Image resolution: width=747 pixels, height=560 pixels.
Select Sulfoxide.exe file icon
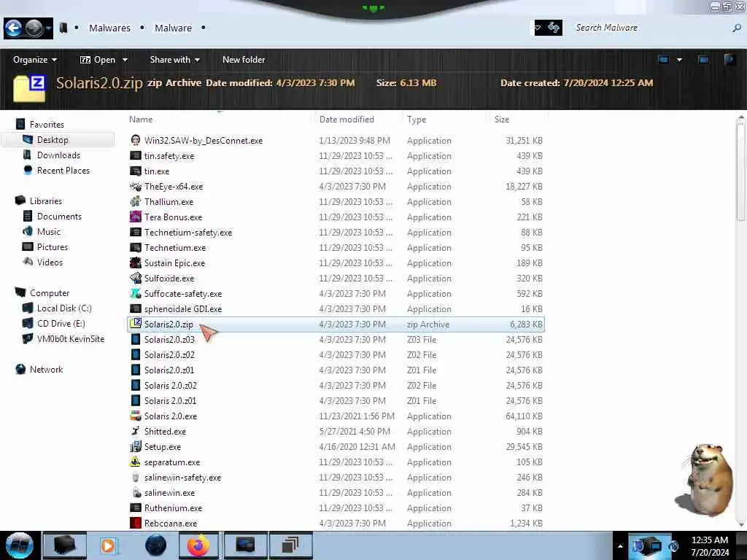[x=136, y=278]
